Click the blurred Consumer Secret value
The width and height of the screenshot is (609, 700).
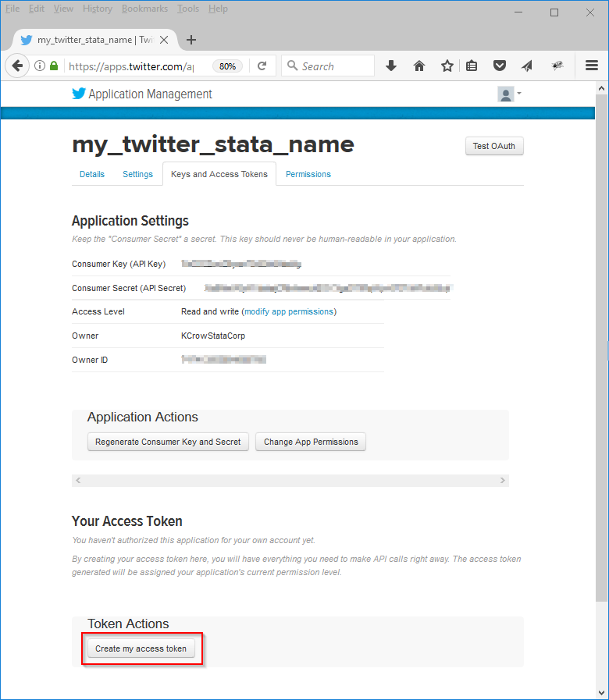pyautogui.click(x=329, y=288)
